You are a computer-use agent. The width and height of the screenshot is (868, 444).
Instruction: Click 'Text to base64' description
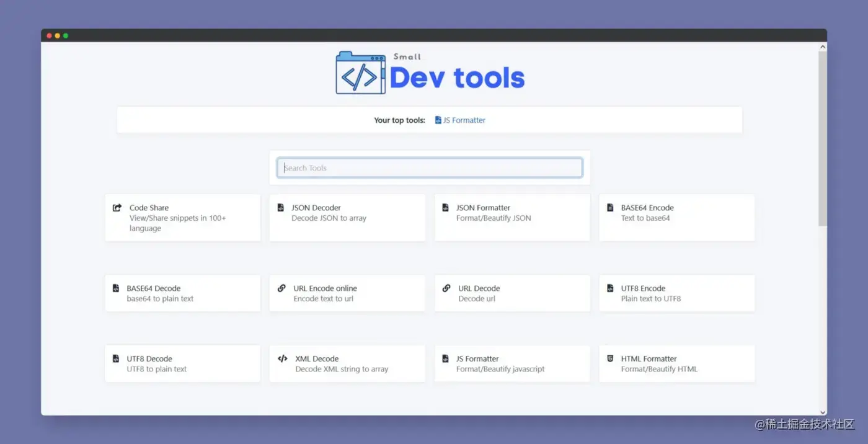pyautogui.click(x=645, y=218)
